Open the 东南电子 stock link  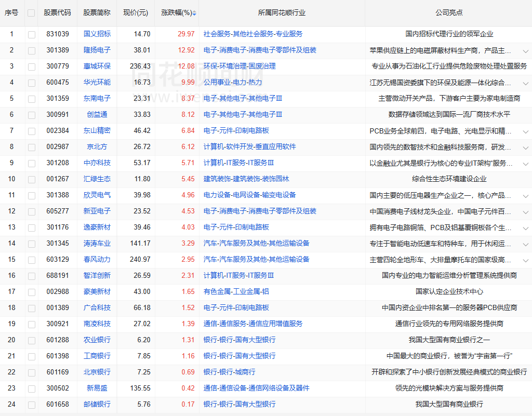coord(97,98)
